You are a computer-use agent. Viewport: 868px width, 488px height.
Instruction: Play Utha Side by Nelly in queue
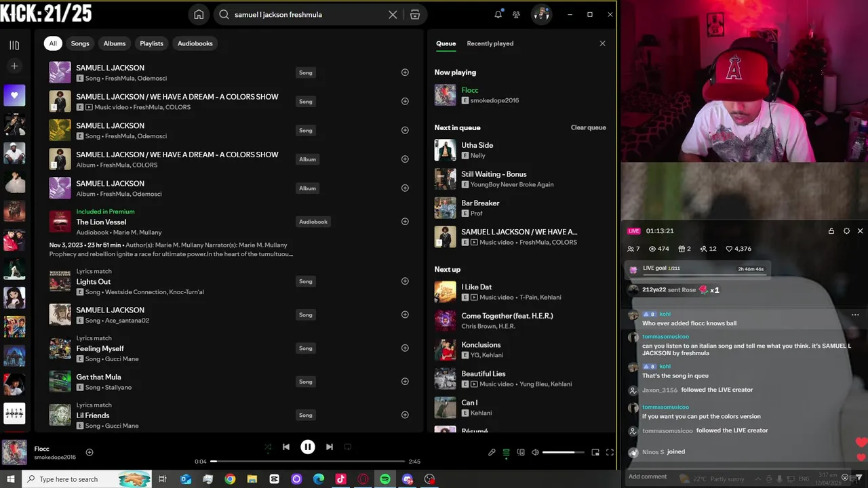[520, 150]
